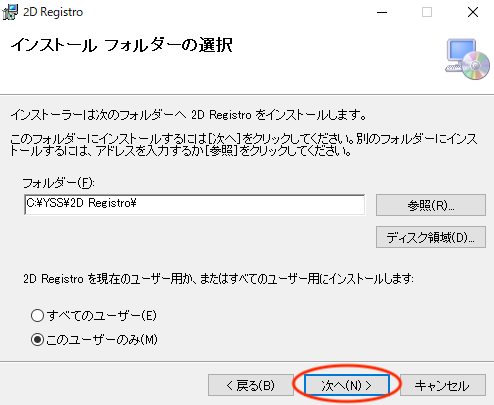Click the instruction paragraph beginning このフォルダーにインストールするには

tap(244, 145)
